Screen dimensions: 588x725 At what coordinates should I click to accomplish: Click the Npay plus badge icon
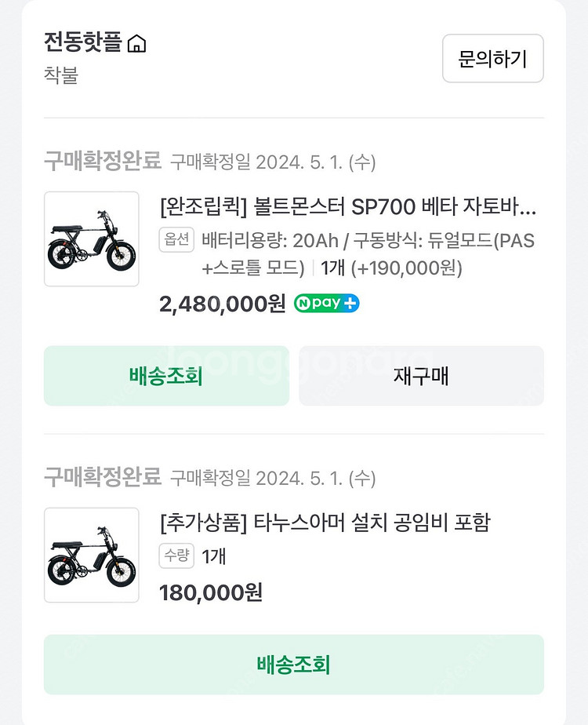pyautogui.click(x=326, y=304)
